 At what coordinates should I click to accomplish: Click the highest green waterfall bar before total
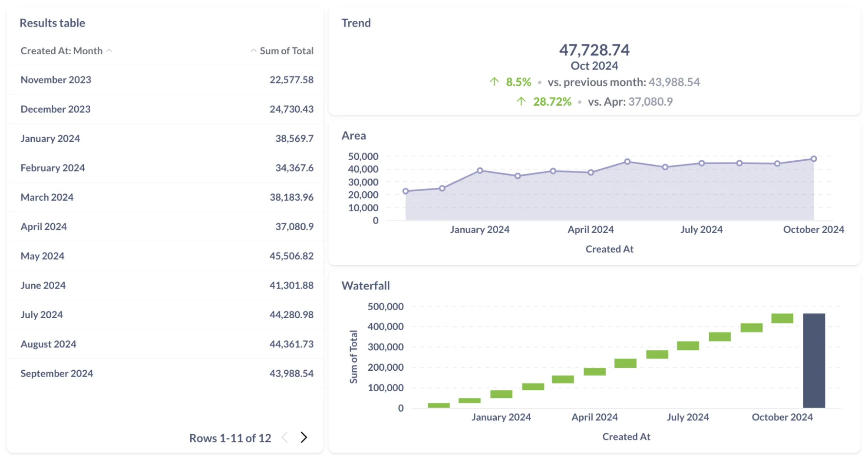pyautogui.click(x=782, y=318)
